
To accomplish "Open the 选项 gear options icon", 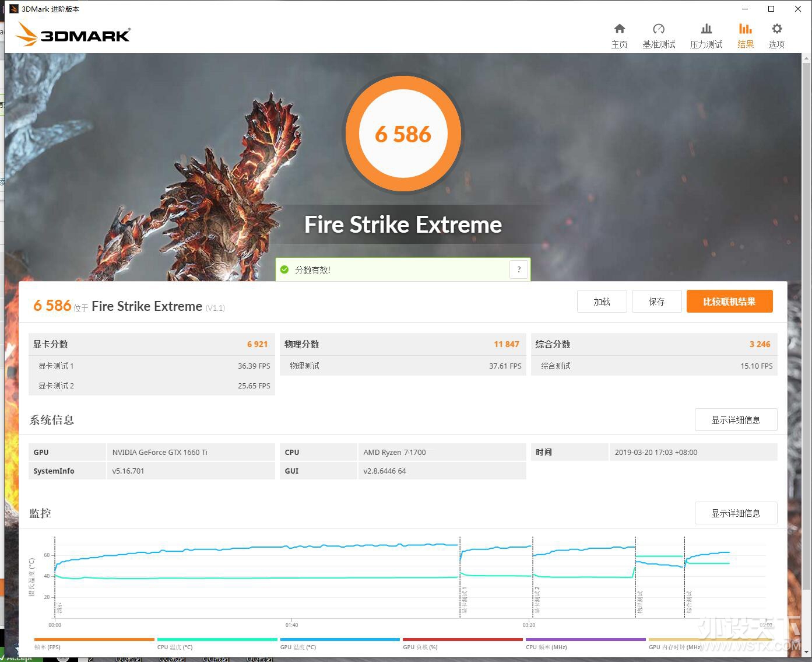I will pyautogui.click(x=776, y=36).
